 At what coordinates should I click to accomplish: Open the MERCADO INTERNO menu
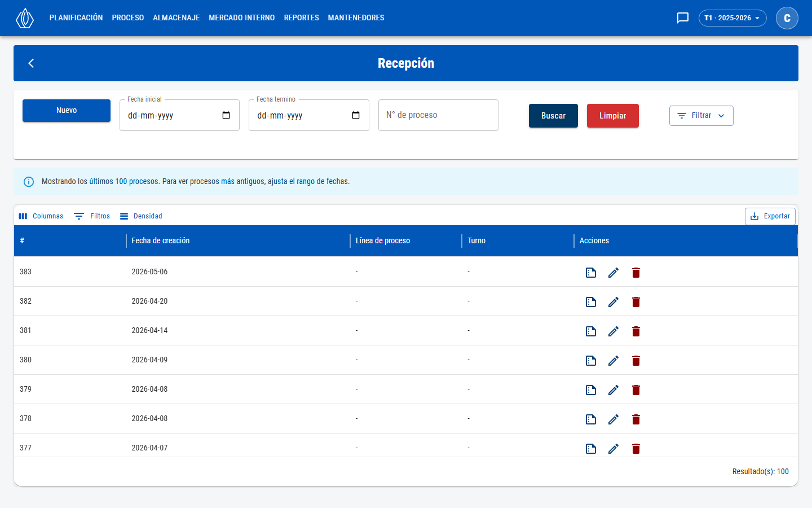tap(242, 18)
